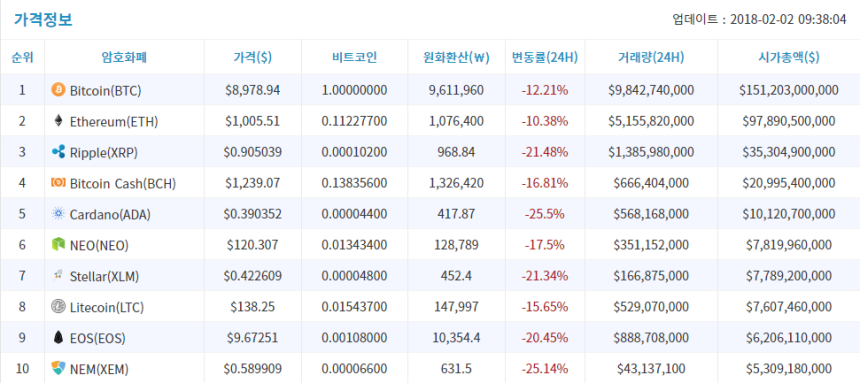
Task: Click the 순위 column header
Action: 22,57
